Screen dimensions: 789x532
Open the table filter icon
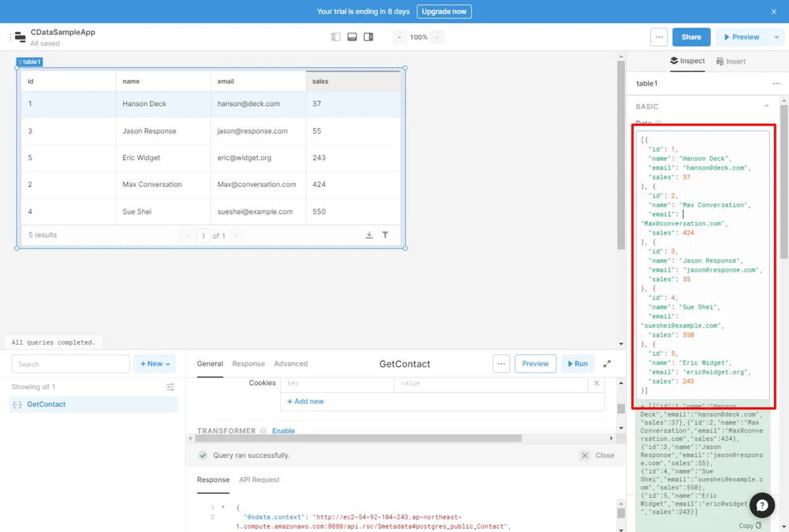[385, 235]
